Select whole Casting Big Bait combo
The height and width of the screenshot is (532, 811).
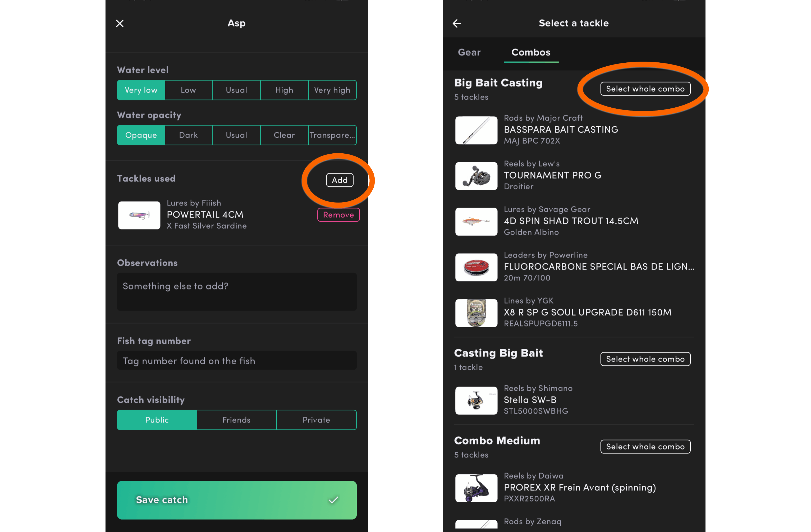point(645,359)
